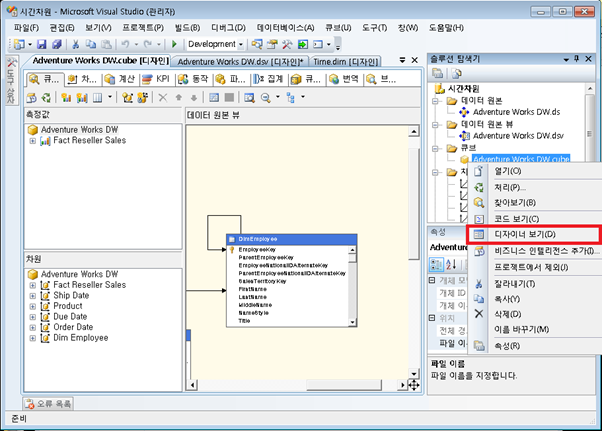Click the DimEmployee table header in diagram
The height and width of the screenshot is (431, 602).
click(291, 239)
